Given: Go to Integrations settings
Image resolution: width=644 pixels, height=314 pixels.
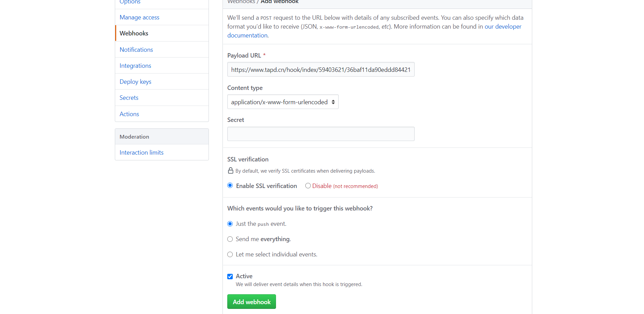Looking at the screenshot, I should coord(135,65).
